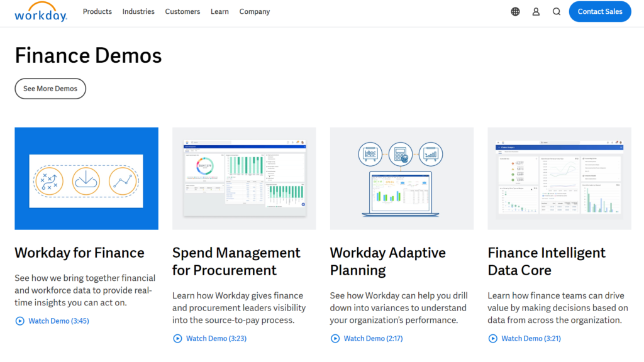This screenshot has height=362, width=644.
Task: Click play icon for Finance Intelligent Data Core demo
Action: pos(493,339)
